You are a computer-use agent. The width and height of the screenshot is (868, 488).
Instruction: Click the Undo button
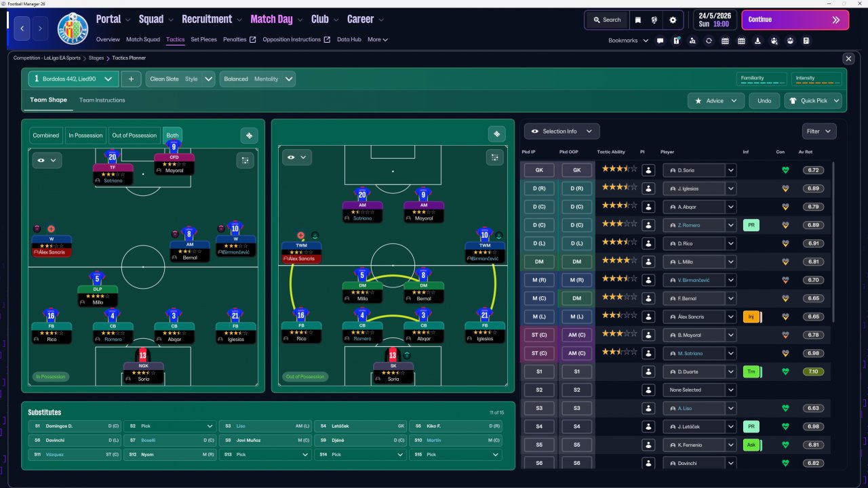(x=764, y=101)
